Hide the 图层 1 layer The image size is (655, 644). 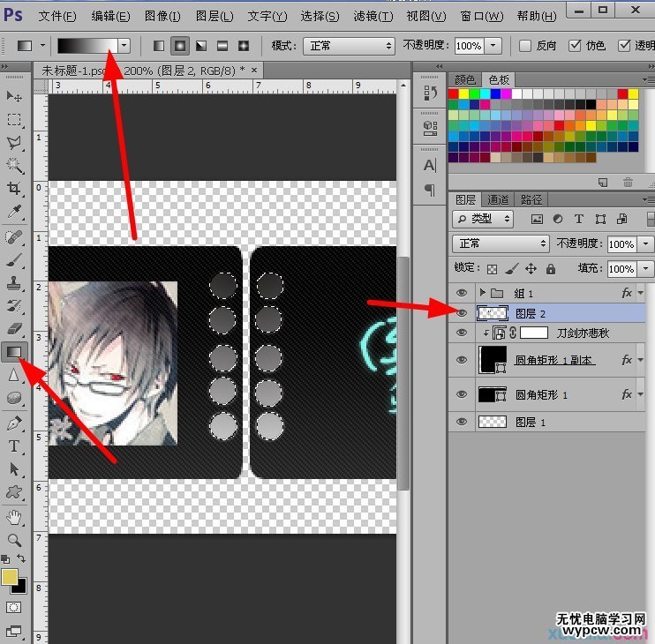point(462,422)
